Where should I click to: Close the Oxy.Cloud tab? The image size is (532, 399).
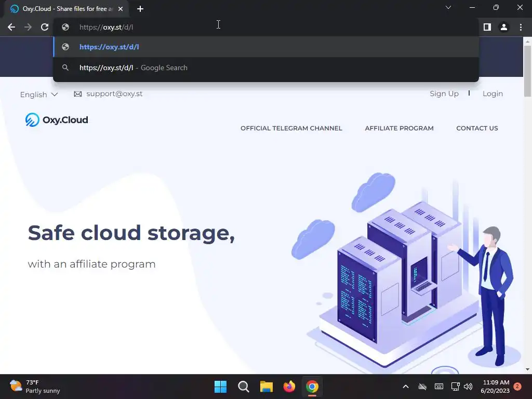click(121, 9)
